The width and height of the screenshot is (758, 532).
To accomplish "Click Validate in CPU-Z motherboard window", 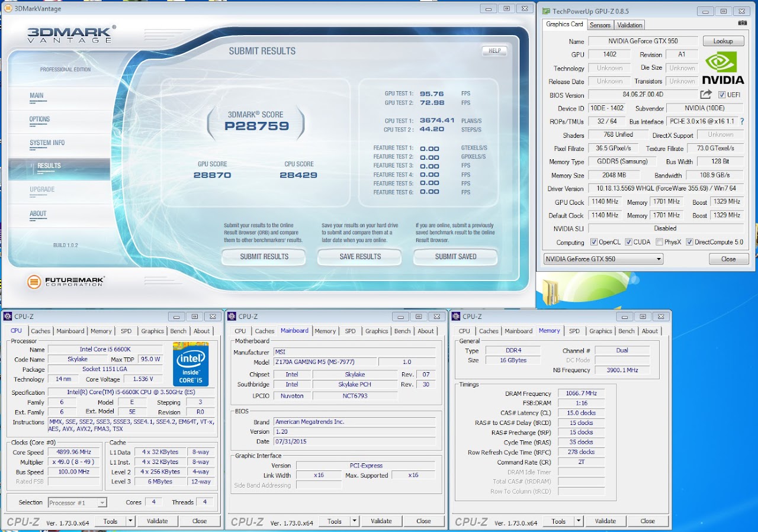I will pos(381,521).
